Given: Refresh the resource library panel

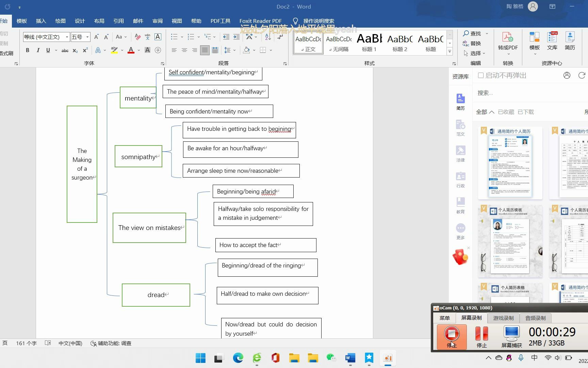Looking at the screenshot, I should (x=582, y=75).
